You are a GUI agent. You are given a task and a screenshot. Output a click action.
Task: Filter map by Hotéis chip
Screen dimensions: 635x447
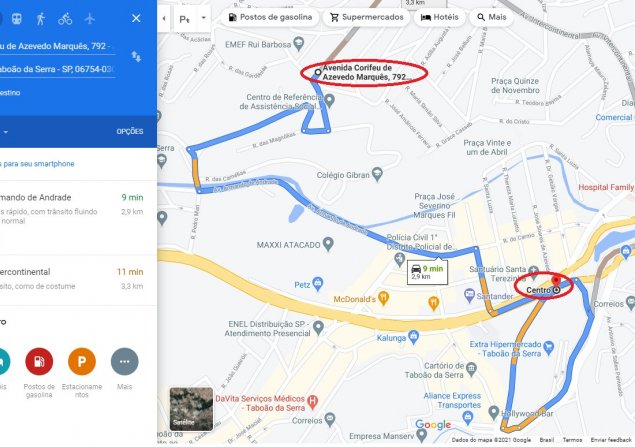[440, 17]
